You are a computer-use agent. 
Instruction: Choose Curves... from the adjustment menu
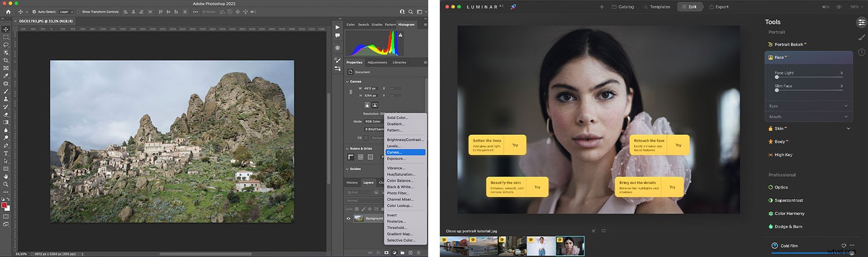(x=405, y=152)
